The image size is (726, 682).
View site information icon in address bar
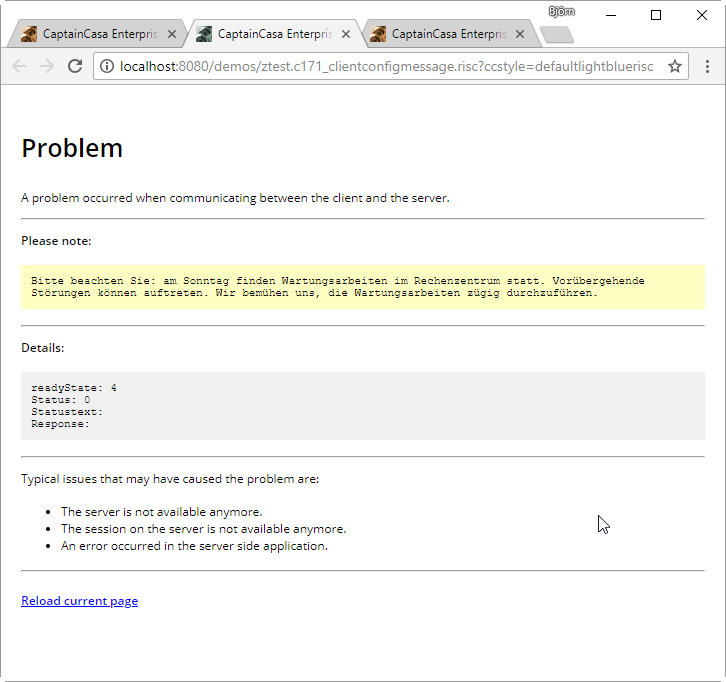point(107,66)
